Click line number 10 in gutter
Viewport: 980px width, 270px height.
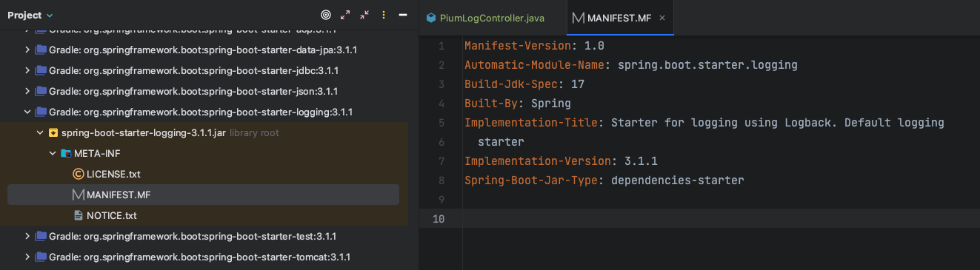tap(439, 219)
